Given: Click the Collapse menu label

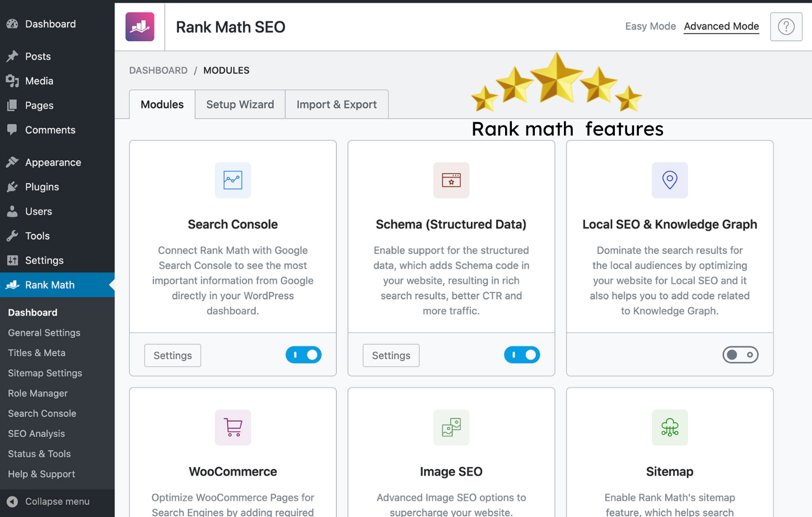Looking at the screenshot, I should coord(57,501).
